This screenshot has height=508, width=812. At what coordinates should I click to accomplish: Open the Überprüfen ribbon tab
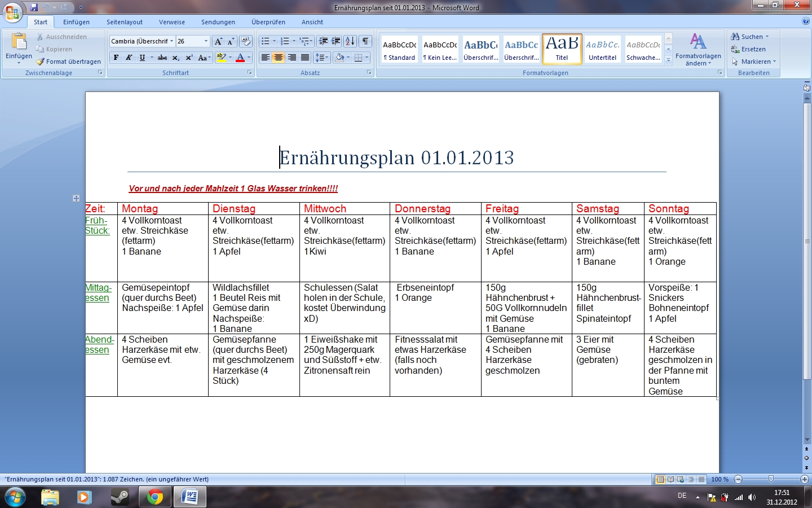coord(268,22)
